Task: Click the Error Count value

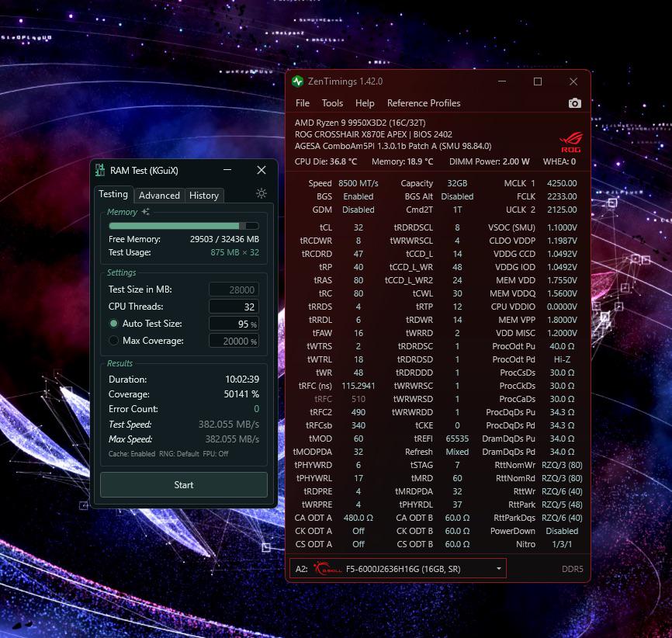Action: pyautogui.click(x=256, y=409)
